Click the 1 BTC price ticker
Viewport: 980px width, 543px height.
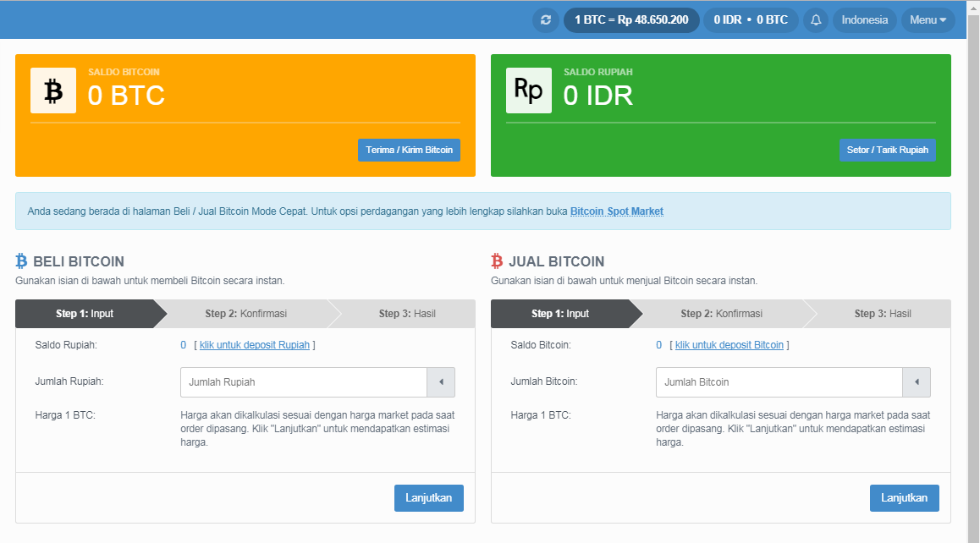631,20
